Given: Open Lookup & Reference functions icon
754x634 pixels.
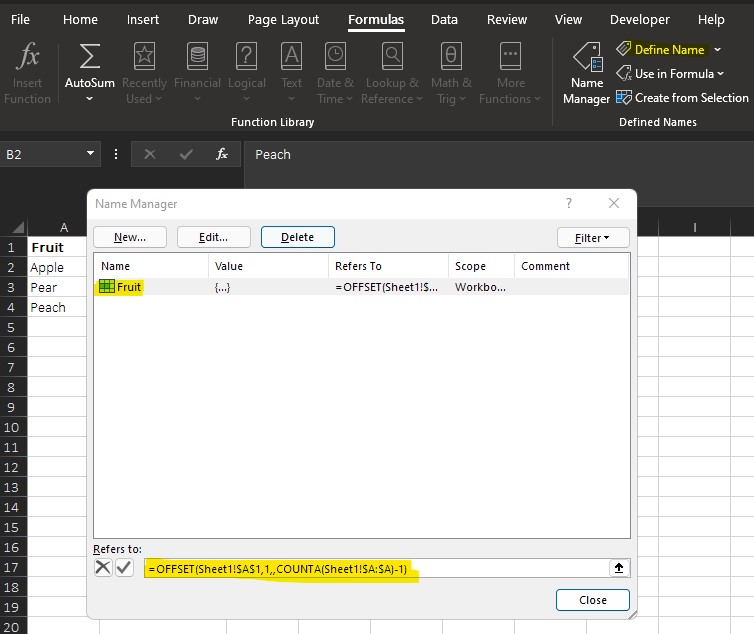Looking at the screenshot, I should [x=392, y=56].
